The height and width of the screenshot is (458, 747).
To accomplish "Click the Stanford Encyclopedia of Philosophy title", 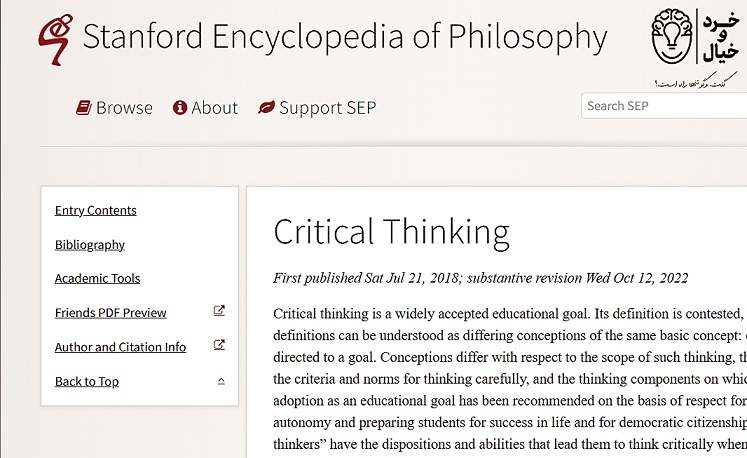I will tap(344, 37).
